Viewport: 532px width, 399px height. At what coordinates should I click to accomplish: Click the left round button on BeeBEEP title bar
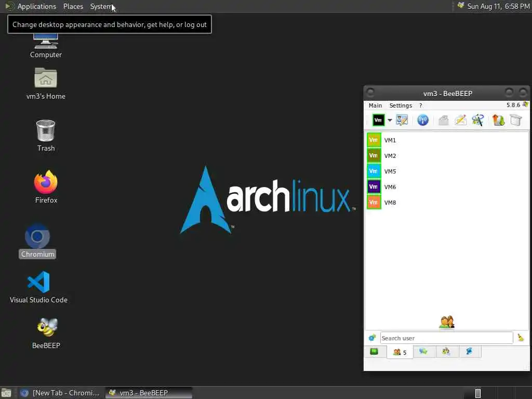click(370, 92)
